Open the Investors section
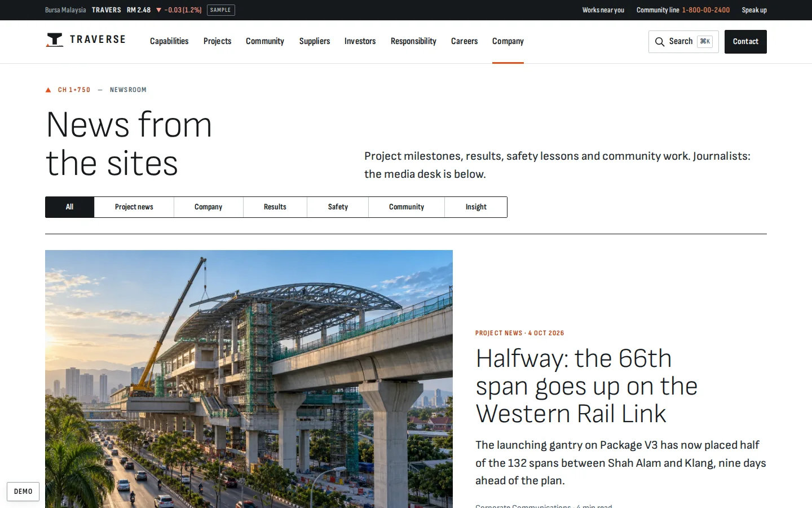The image size is (812, 508). (x=360, y=41)
